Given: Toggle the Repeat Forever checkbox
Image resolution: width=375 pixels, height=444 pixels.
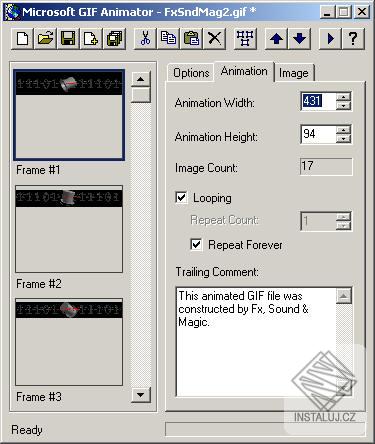Looking at the screenshot, I should 196,244.
